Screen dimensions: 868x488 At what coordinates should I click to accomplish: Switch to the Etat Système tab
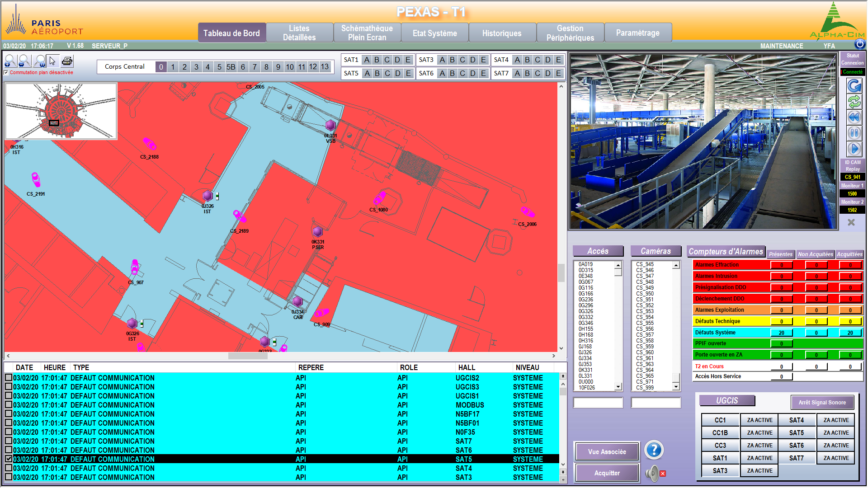[x=434, y=33]
